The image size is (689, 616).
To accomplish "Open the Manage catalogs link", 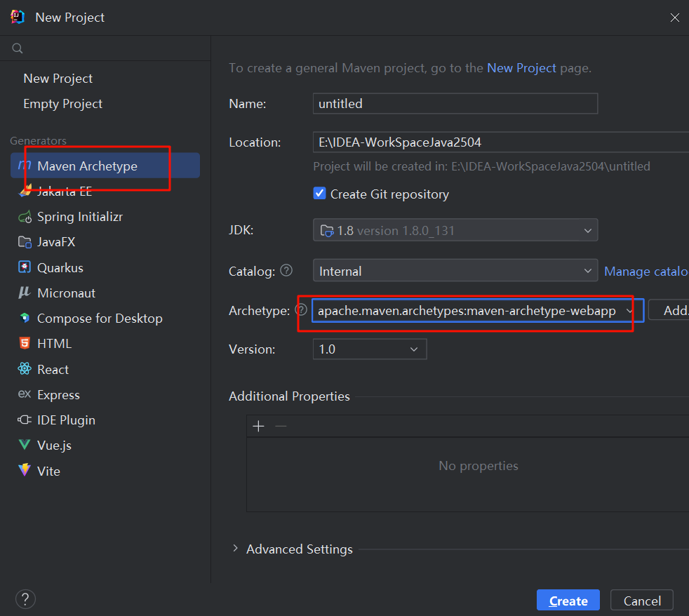I will click(x=646, y=272).
